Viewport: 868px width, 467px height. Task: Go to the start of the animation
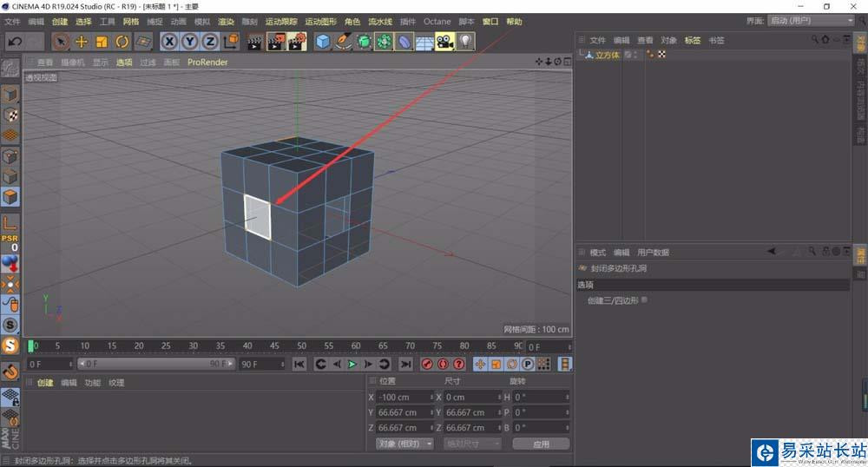[x=299, y=364]
